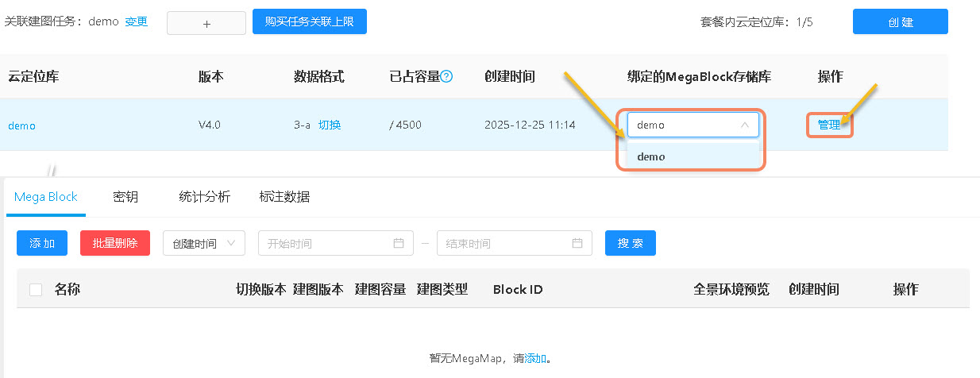This screenshot has height=378, width=980.
Task: Click the 绑定的MegaBlock存储库 column header
Action: pos(700,76)
